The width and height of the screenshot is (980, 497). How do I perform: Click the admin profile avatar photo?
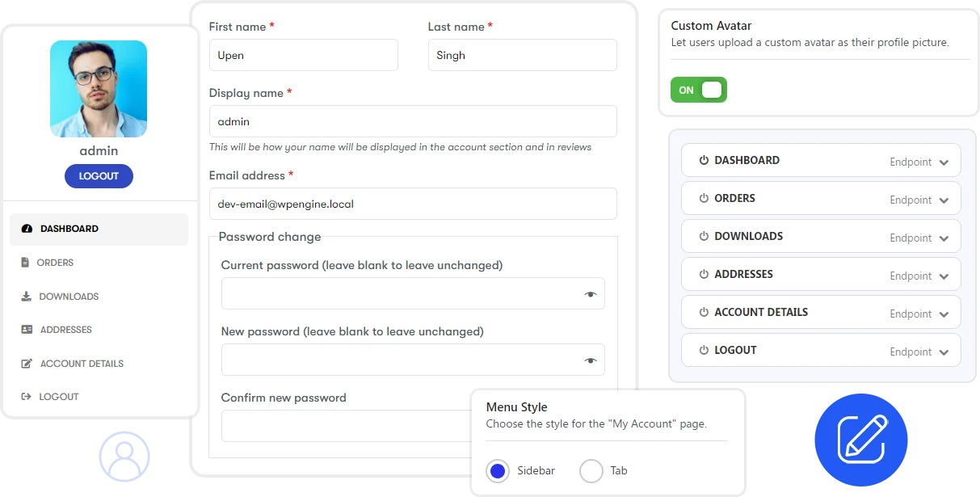(99, 89)
